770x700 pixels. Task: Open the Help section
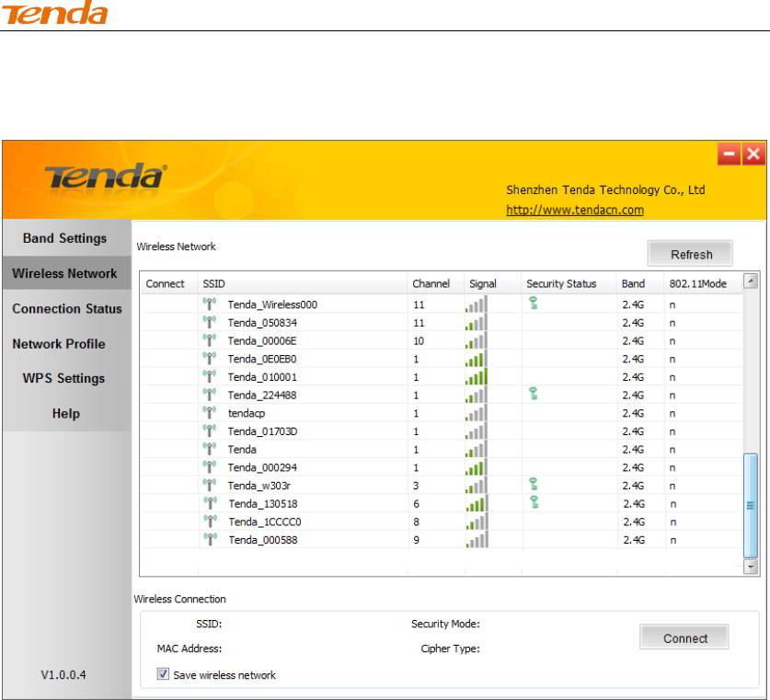pos(67,413)
